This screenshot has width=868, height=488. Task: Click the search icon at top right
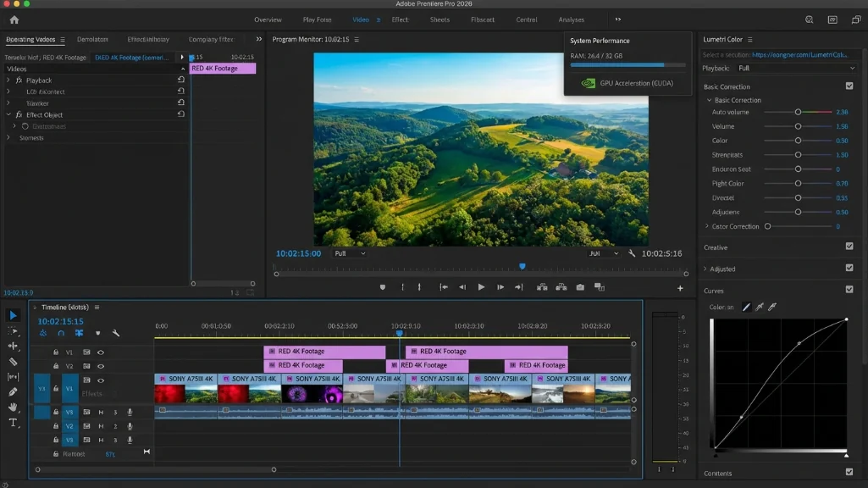point(810,20)
